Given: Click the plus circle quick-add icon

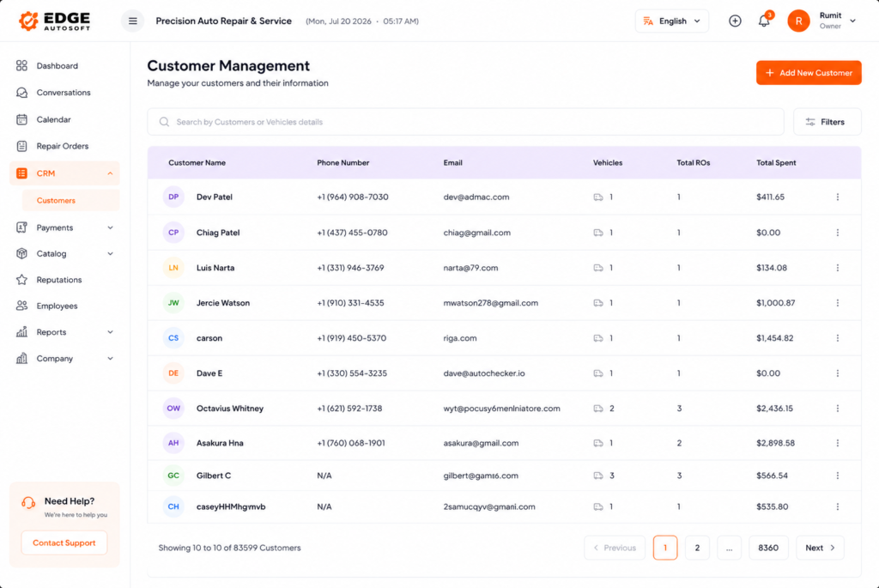Looking at the screenshot, I should coord(735,21).
